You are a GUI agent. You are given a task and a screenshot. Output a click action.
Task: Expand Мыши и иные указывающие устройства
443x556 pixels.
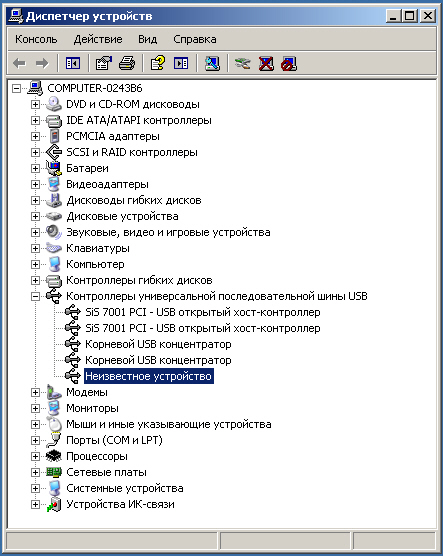point(35,424)
